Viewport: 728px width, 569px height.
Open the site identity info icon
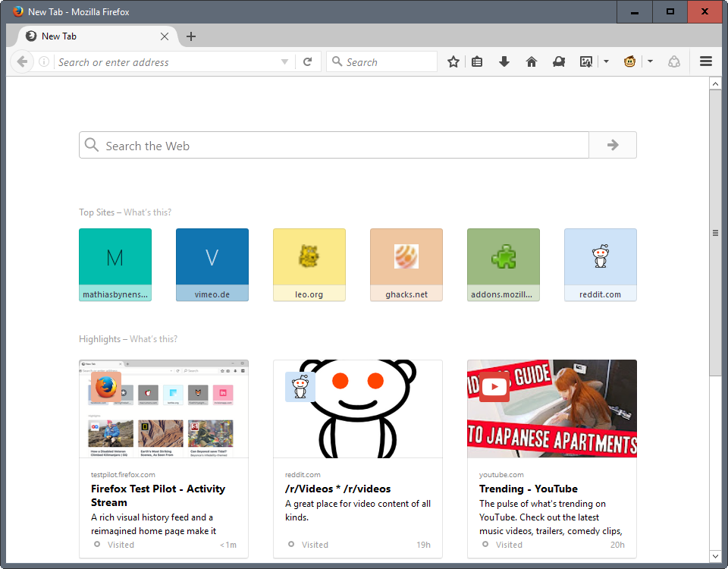(x=44, y=61)
